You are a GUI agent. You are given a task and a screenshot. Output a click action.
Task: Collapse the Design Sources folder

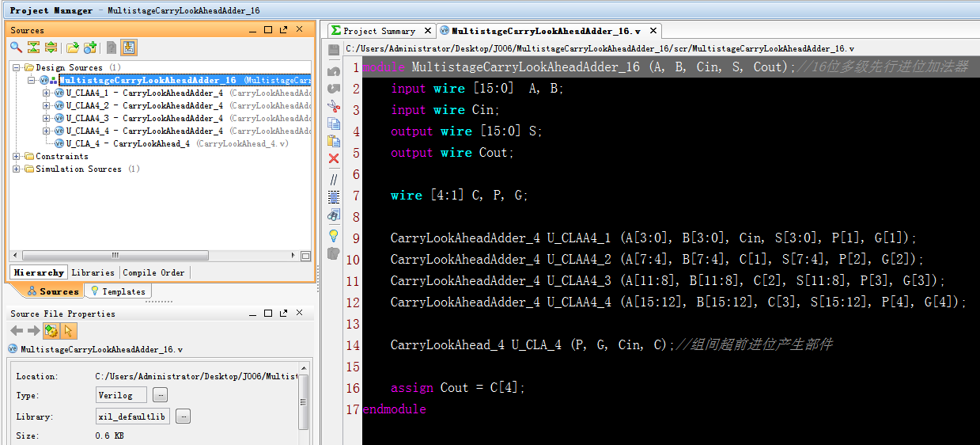(x=17, y=67)
